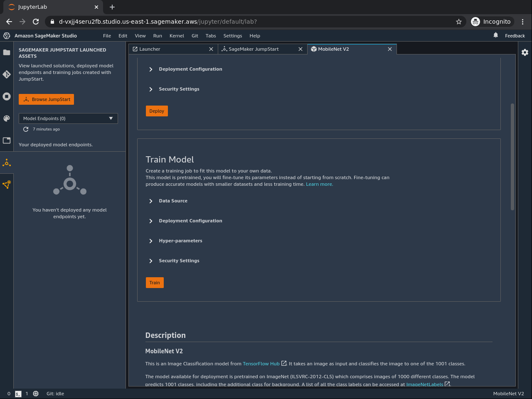This screenshot has width=532, height=399.
Task: Expand the Hyper-parameters section
Action: click(180, 241)
